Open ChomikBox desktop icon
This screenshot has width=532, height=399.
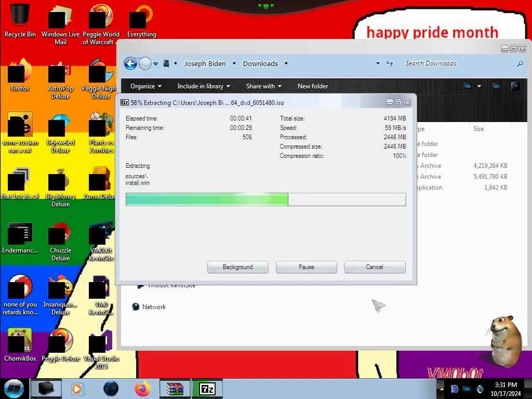[20, 345]
